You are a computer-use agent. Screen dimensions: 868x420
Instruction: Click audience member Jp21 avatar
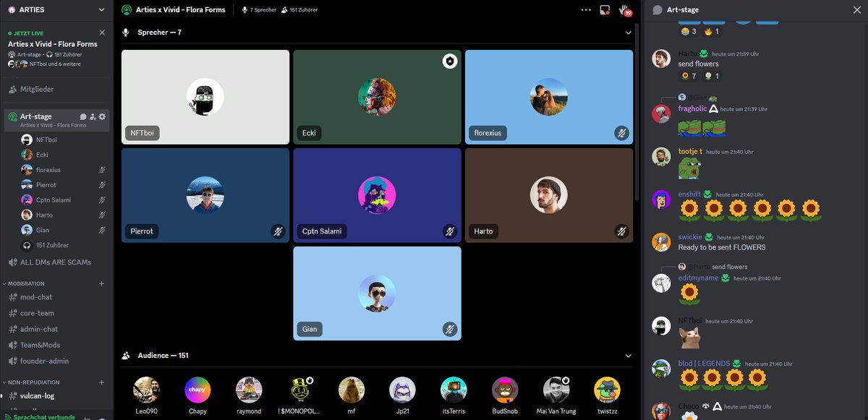pyautogui.click(x=402, y=390)
